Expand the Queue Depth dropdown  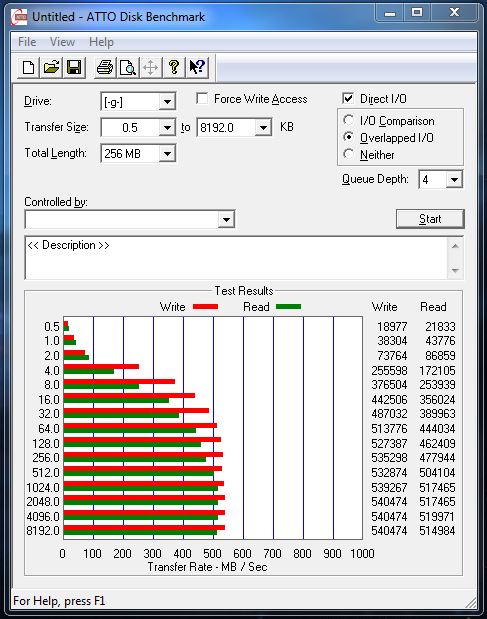[x=454, y=180]
